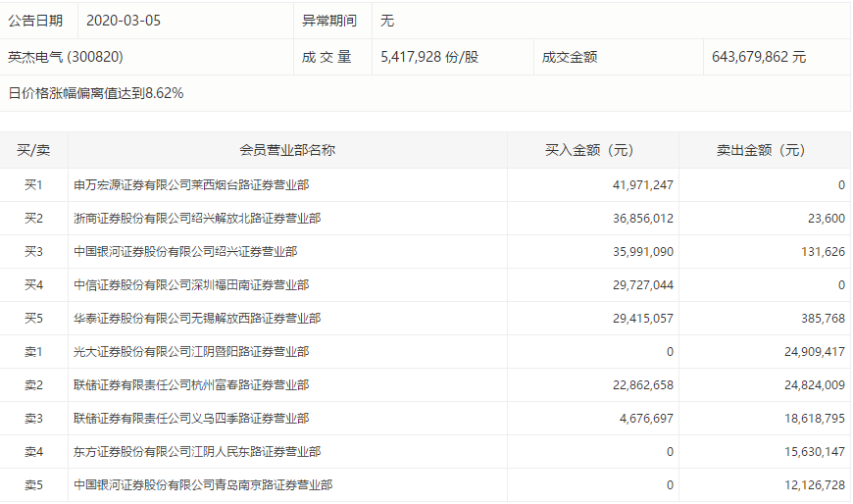Select buy amount 29,415,057

(x=643, y=319)
